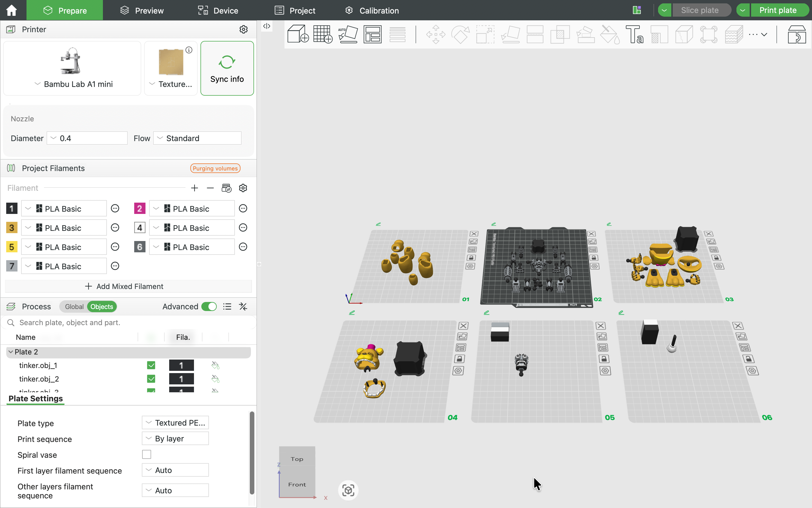This screenshot has width=812, height=508.
Task: Uncheck the tinker.obj_2 printable checkbox
Action: point(151,379)
